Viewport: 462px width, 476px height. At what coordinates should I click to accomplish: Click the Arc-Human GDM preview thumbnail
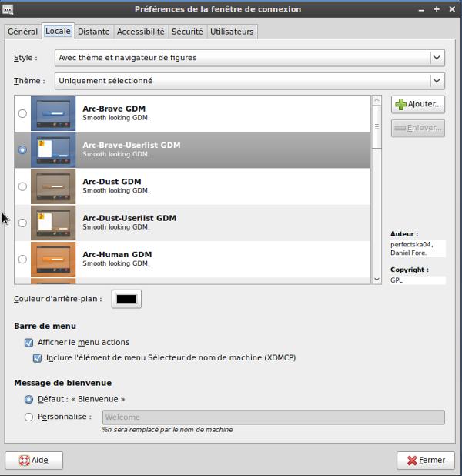coord(53,260)
